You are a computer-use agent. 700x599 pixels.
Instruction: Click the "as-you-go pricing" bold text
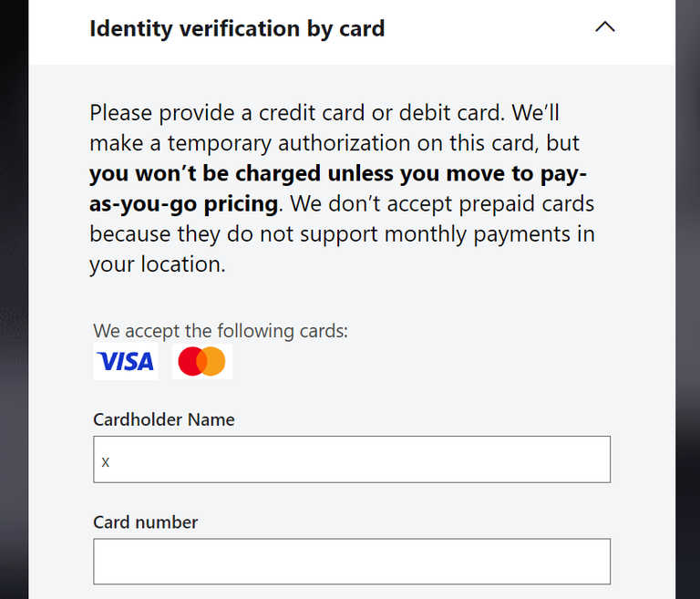coord(184,203)
